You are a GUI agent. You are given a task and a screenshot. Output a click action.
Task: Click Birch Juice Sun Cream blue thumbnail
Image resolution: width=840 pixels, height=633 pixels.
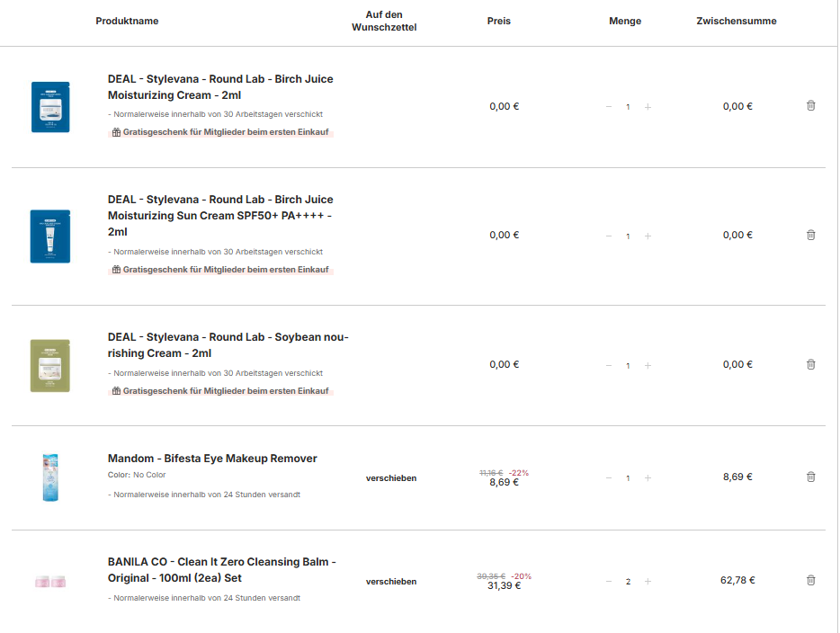pos(50,236)
